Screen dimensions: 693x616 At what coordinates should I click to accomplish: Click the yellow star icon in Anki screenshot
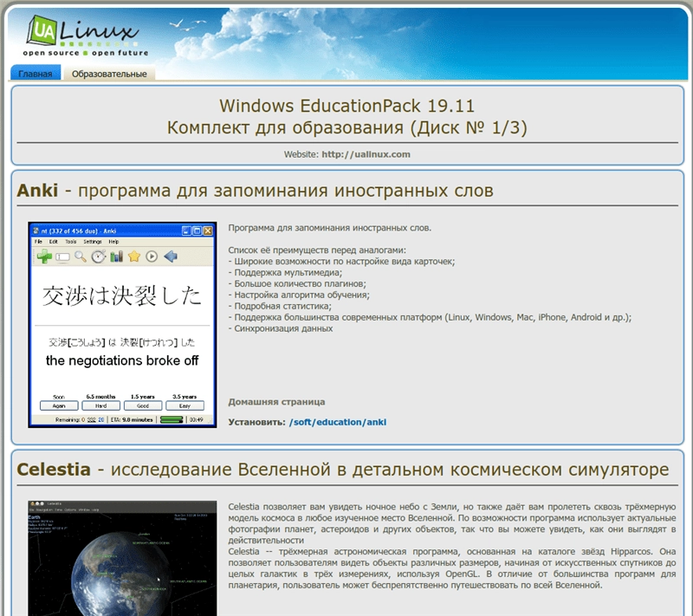[134, 256]
